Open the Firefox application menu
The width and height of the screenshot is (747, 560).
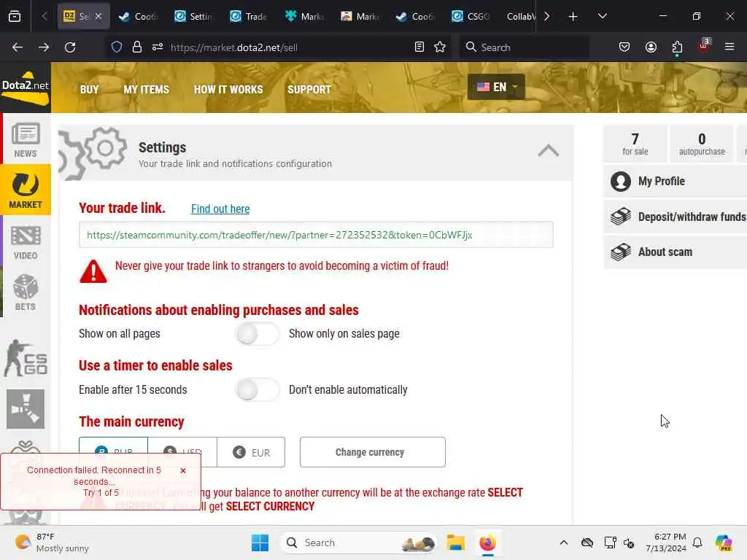pos(729,47)
